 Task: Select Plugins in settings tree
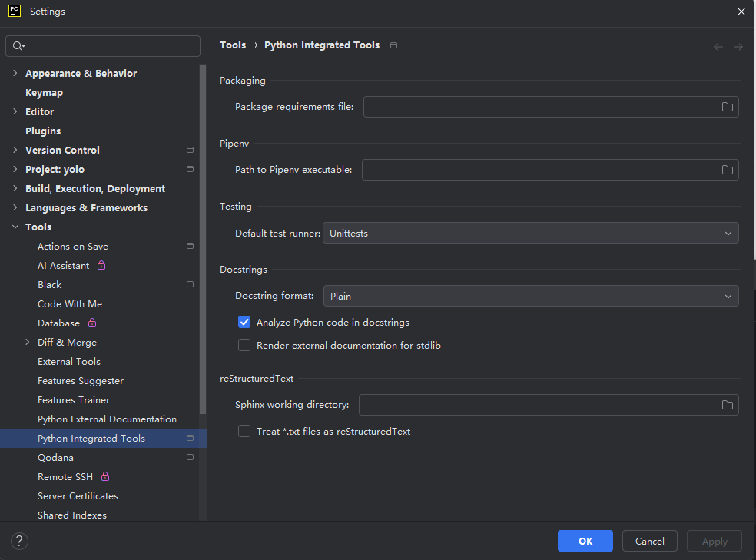pos(43,131)
